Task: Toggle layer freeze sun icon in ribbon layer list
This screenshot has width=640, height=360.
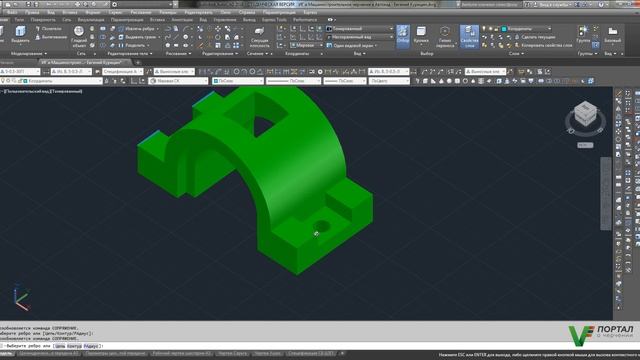Action: [x=491, y=29]
